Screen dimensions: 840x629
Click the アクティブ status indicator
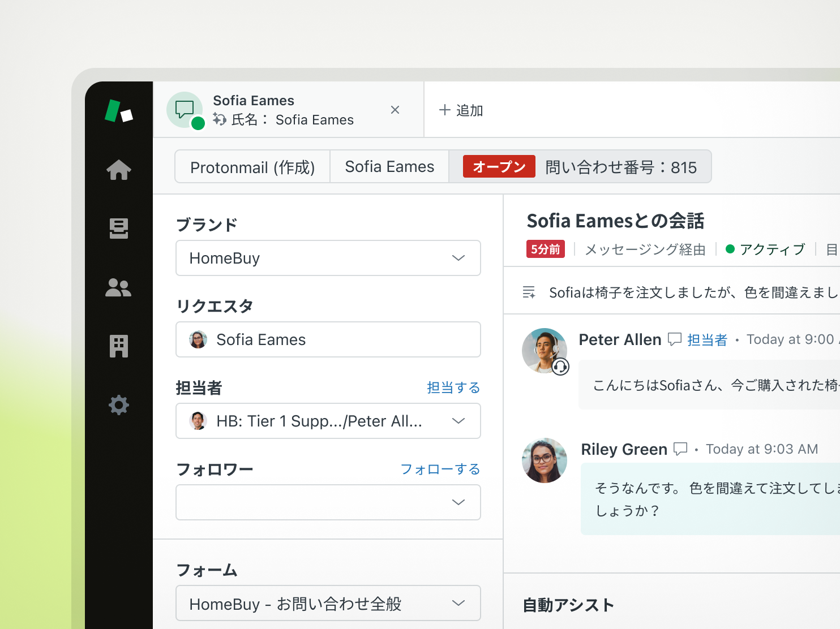click(x=765, y=249)
